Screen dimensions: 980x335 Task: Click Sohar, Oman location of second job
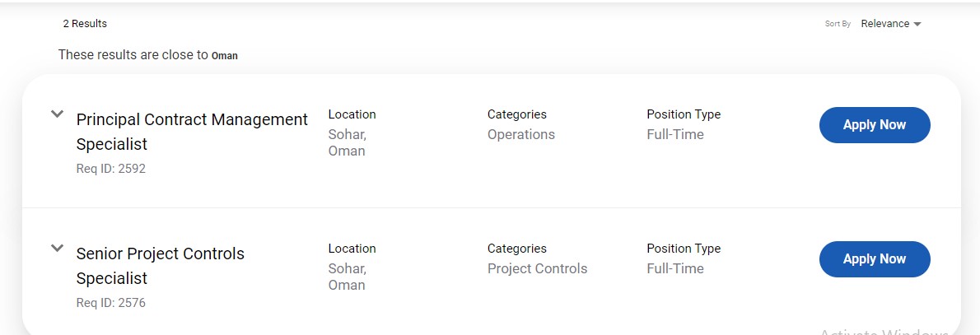pos(347,277)
